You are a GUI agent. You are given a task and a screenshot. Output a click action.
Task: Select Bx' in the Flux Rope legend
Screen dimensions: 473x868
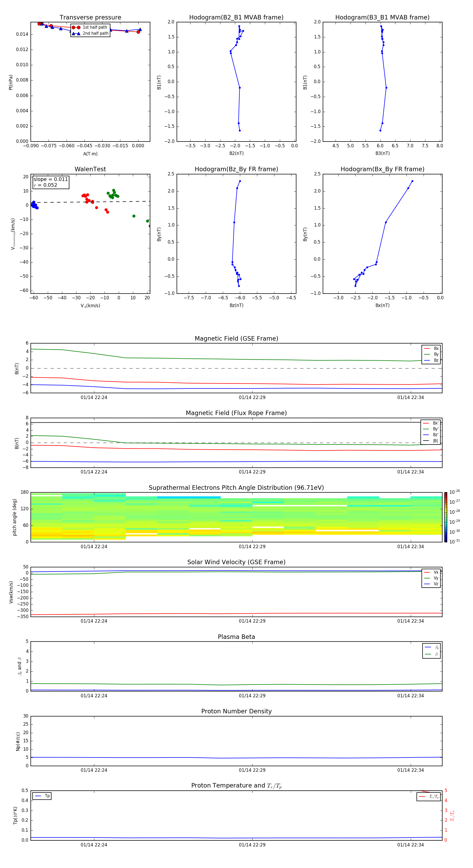click(431, 423)
